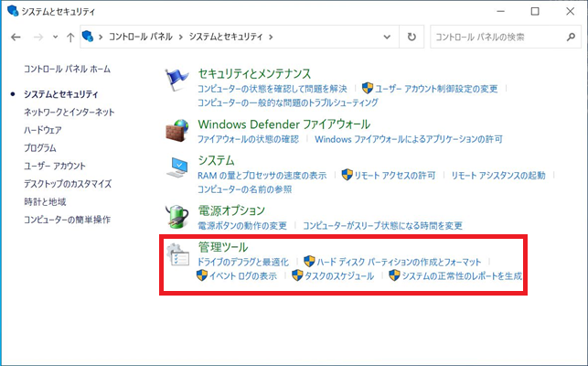Image resolution: width=588 pixels, height=366 pixels.
Task: Open タスクのスケジュール link
Action: 339,276
